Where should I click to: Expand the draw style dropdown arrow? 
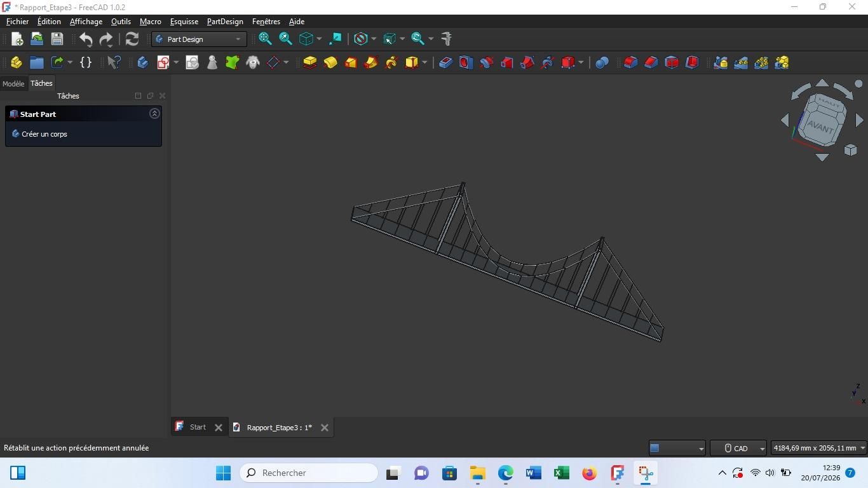pos(374,39)
